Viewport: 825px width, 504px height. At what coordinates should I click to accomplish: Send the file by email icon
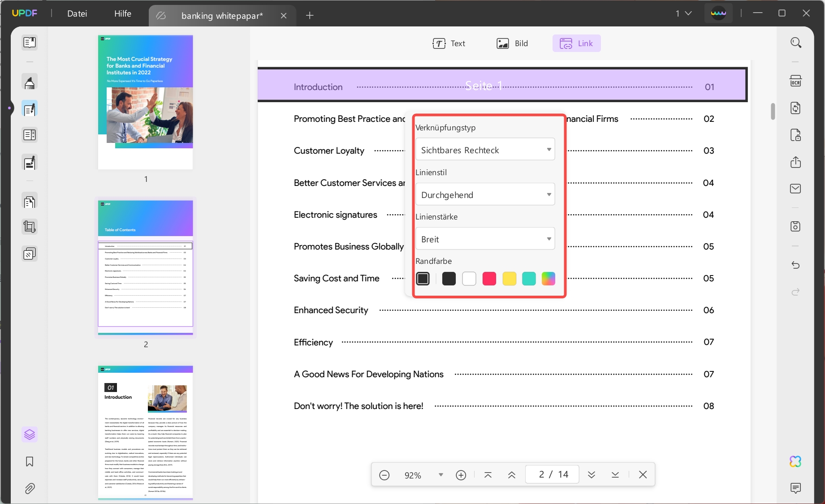796,189
